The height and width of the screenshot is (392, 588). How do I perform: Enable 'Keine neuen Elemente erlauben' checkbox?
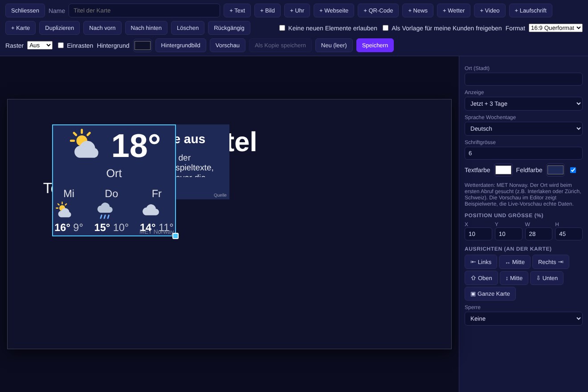pyautogui.click(x=282, y=28)
